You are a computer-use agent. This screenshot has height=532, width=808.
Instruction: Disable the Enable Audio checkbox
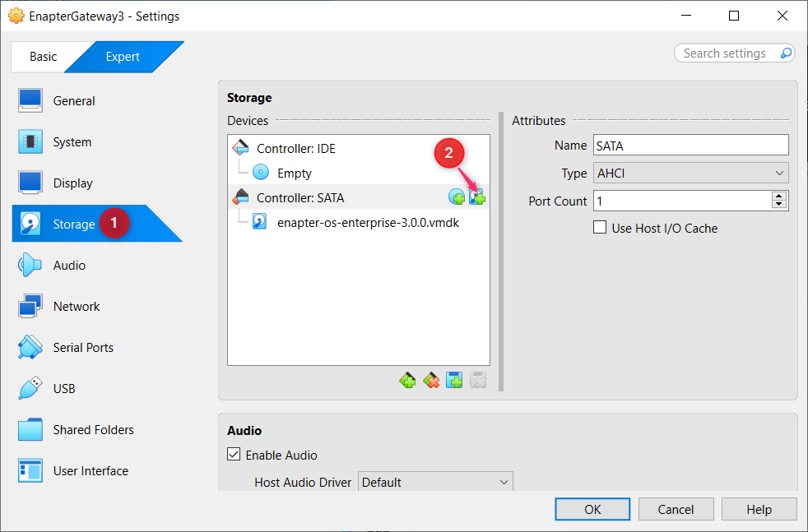tap(234, 455)
